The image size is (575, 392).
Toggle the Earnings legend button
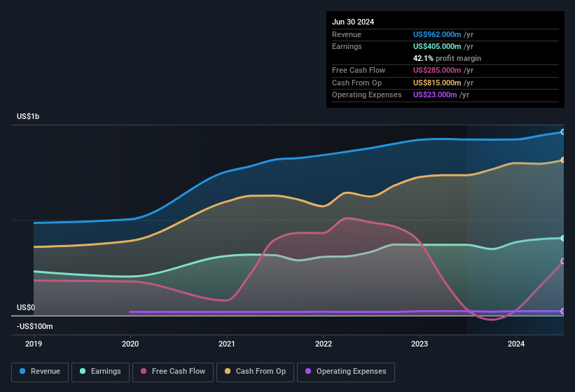click(100, 372)
